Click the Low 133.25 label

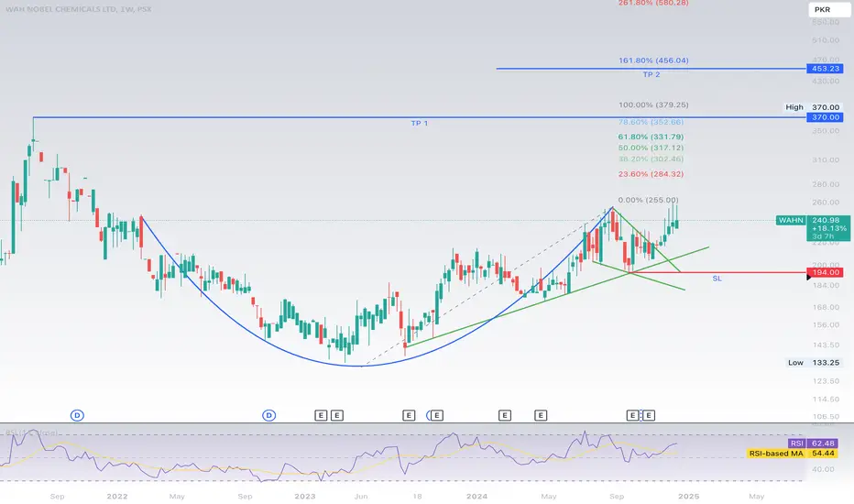pyautogui.click(x=814, y=362)
